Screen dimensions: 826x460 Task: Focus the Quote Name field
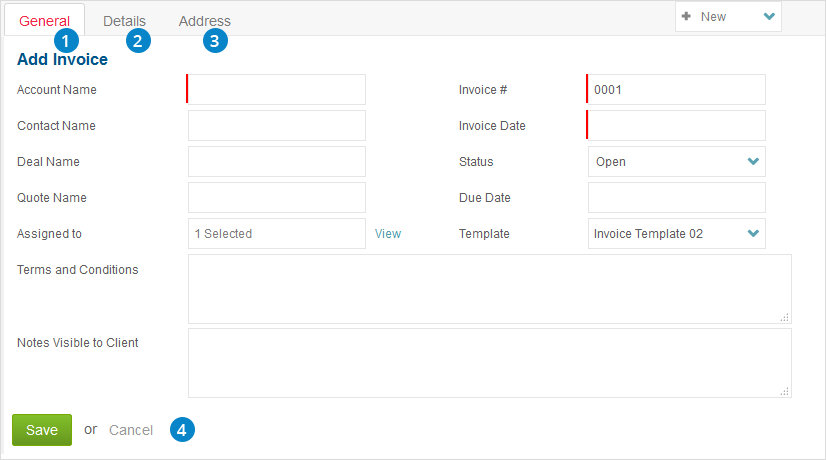coord(277,197)
